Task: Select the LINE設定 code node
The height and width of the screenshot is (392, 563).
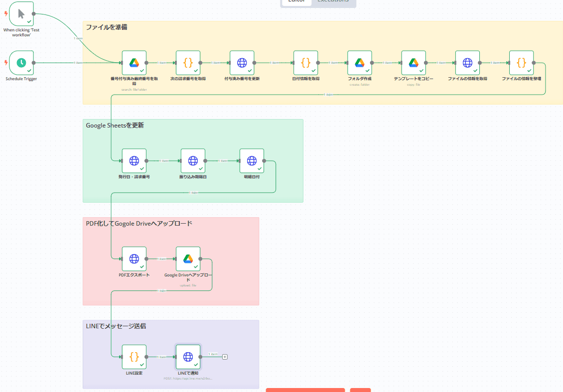Action: (x=134, y=357)
